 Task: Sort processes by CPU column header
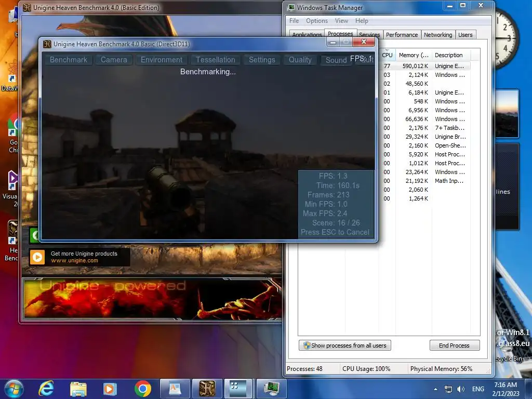coord(387,55)
